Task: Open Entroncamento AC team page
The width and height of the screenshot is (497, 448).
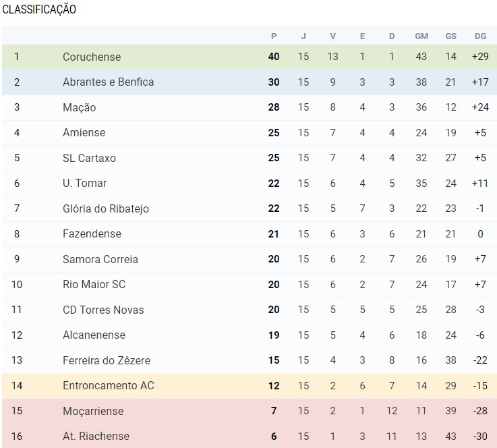Action: click(x=108, y=386)
